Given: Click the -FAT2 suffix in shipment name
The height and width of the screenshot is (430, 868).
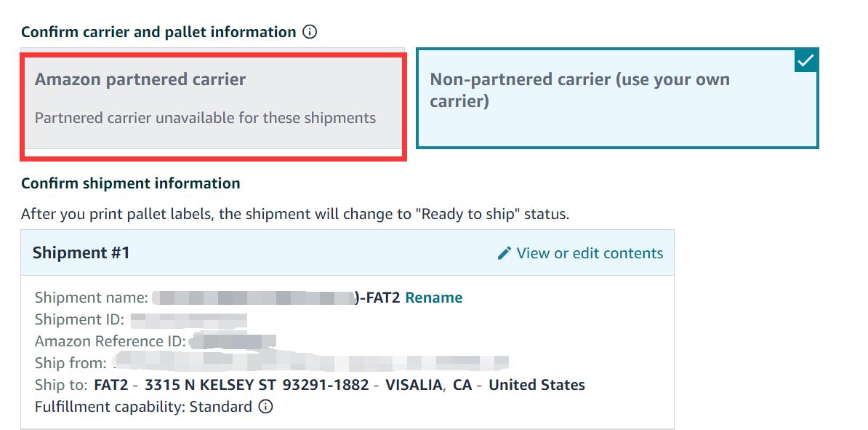Looking at the screenshot, I should (x=379, y=298).
